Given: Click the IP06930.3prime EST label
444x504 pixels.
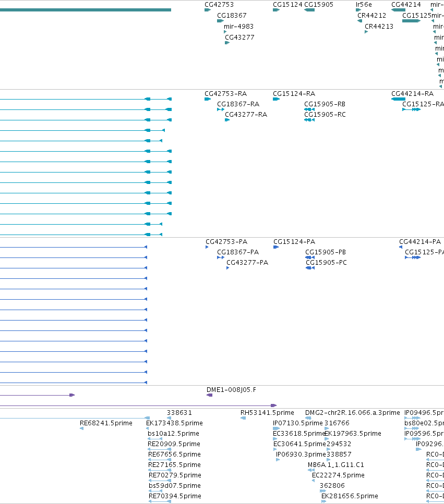Looking at the screenshot, I should tap(301, 455).
